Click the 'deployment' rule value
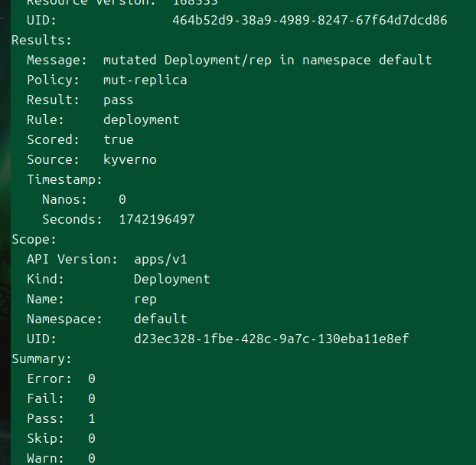This screenshot has height=465, width=476. pyautogui.click(x=142, y=120)
